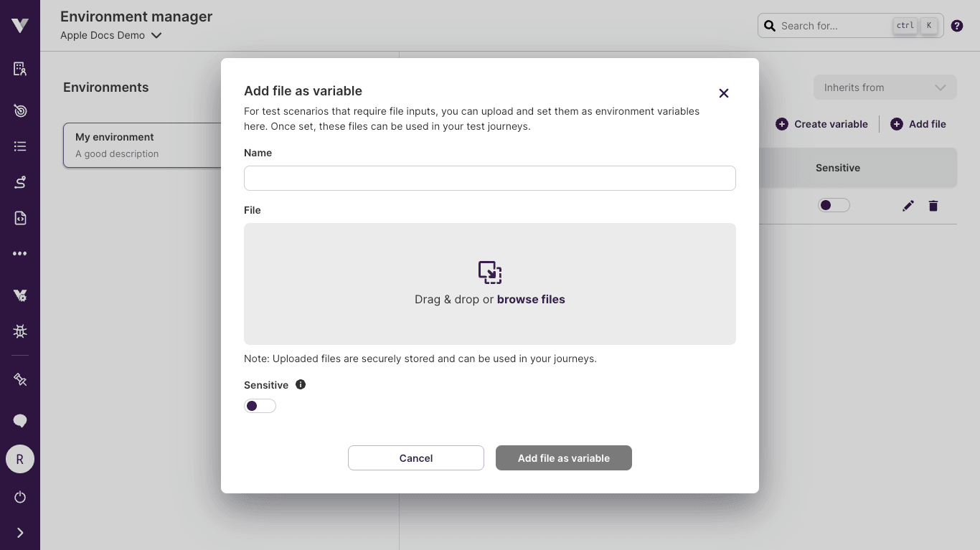The height and width of the screenshot is (550, 980).
Task: Click the power logout icon in sidebar
Action: click(20, 497)
